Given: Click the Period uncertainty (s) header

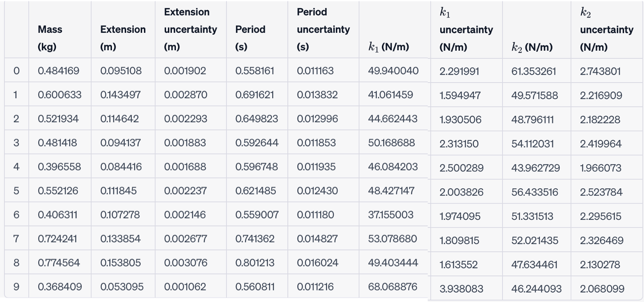Looking at the screenshot, I should click(x=323, y=29).
